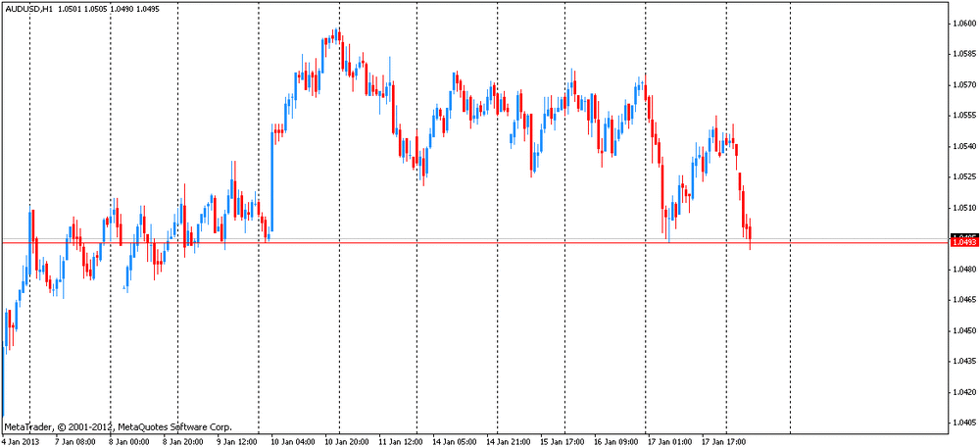Click the 1.0405 price axis label
The image size is (980, 448).
coord(964,423)
